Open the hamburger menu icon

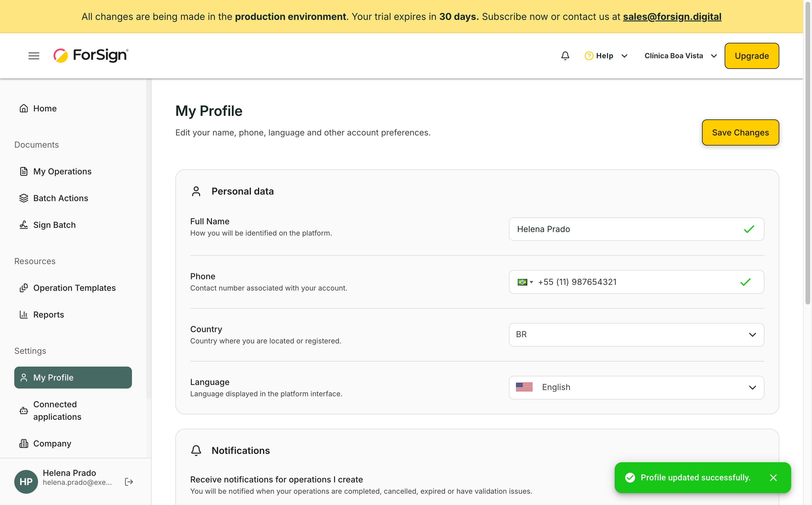coord(34,56)
